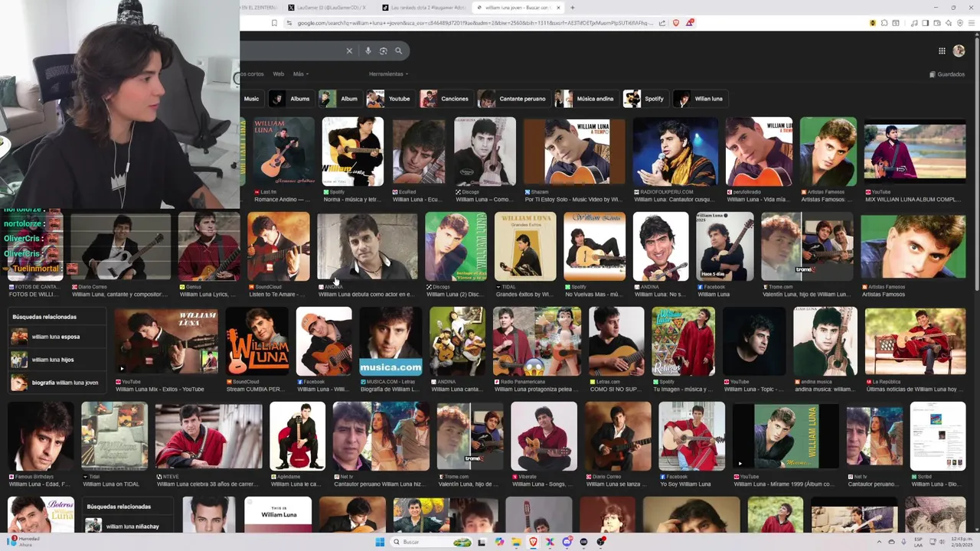Select the Spotify filter chip
Viewport: 980px width, 551px height.
click(645, 99)
